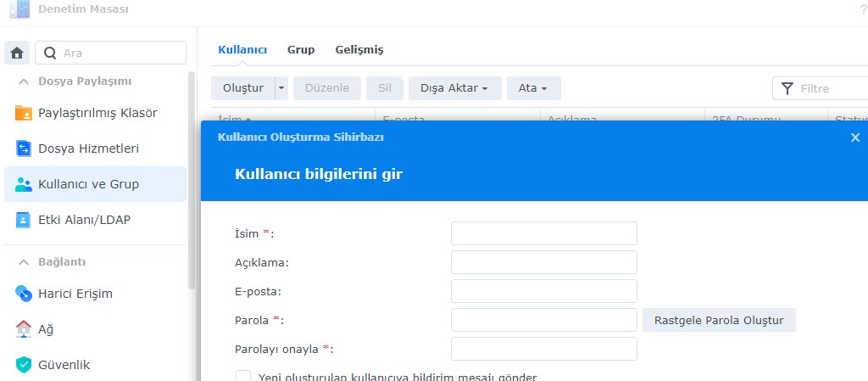This screenshot has width=868, height=381.
Task: Click the sidebar vertical scrollbar
Action: coord(192,180)
